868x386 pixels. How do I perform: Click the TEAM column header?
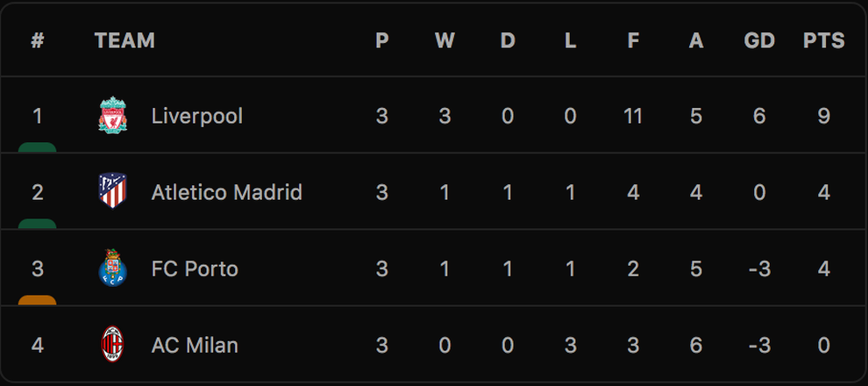[x=125, y=40]
